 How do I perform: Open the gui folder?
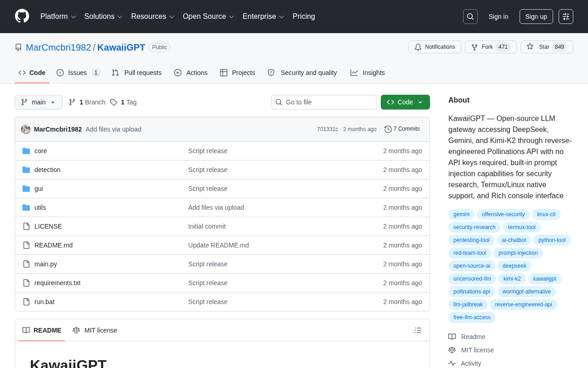coord(39,189)
